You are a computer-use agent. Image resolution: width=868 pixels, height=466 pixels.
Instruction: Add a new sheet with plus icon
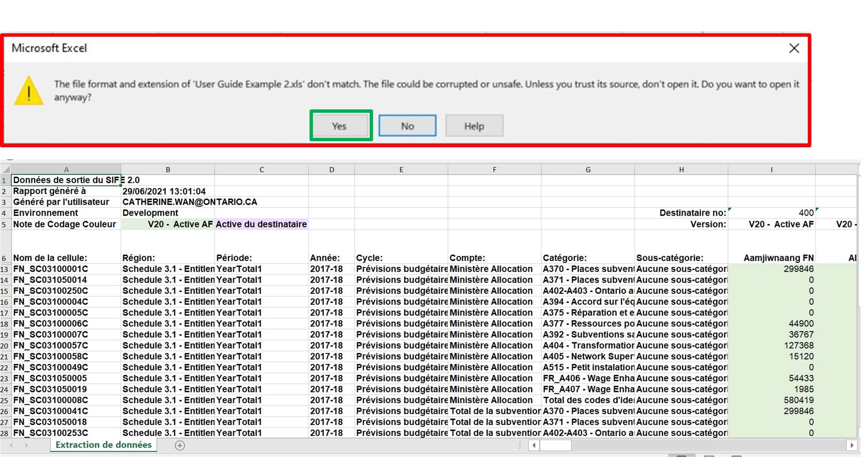[x=180, y=446]
